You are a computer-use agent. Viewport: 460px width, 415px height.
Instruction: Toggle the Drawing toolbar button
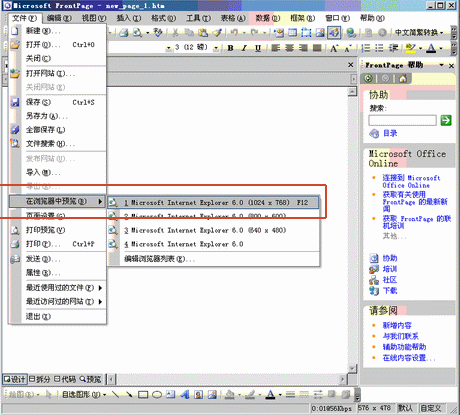pyautogui.click(x=334, y=32)
